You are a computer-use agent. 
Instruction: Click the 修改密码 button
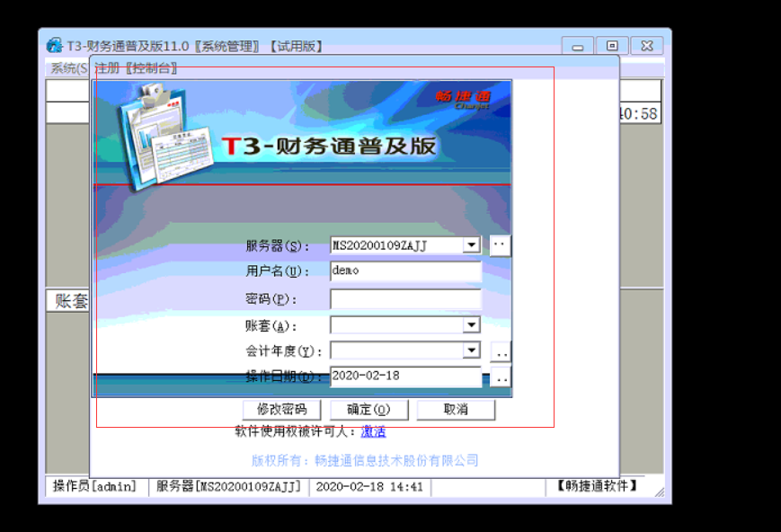coord(282,410)
